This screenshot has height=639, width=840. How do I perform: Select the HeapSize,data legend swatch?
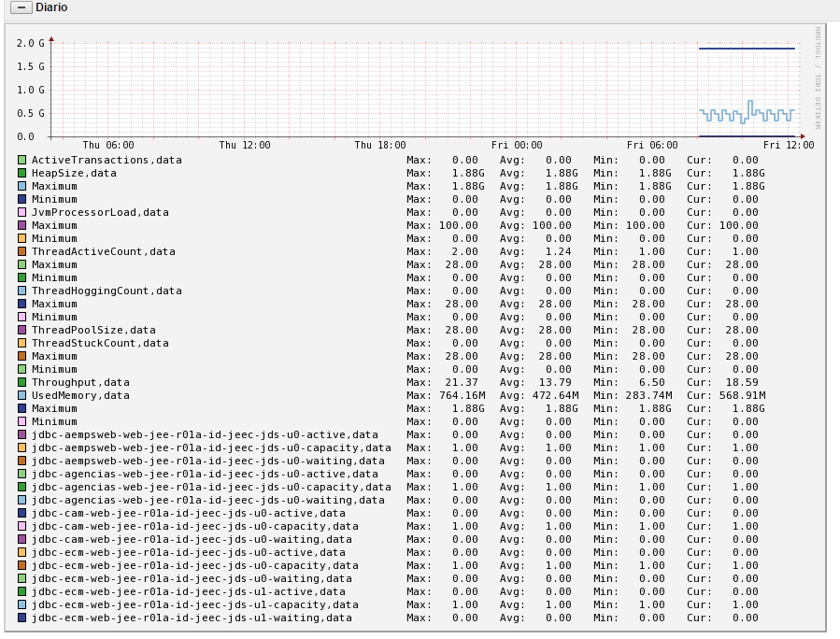pyautogui.click(x=21, y=174)
